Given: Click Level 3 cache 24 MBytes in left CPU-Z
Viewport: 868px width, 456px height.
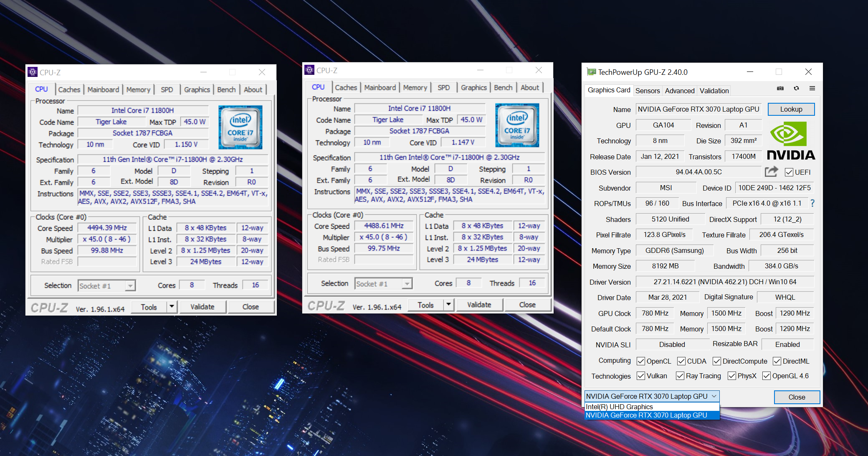Looking at the screenshot, I should pos(206,262).
